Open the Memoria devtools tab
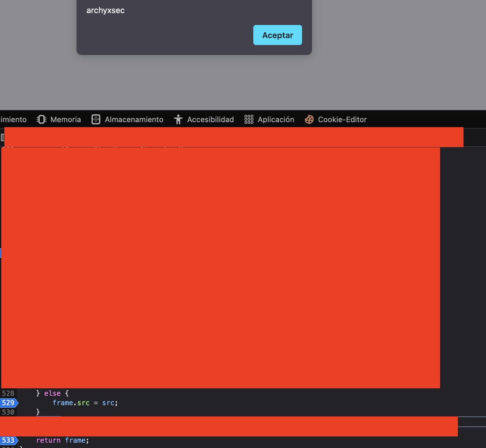 59,119
